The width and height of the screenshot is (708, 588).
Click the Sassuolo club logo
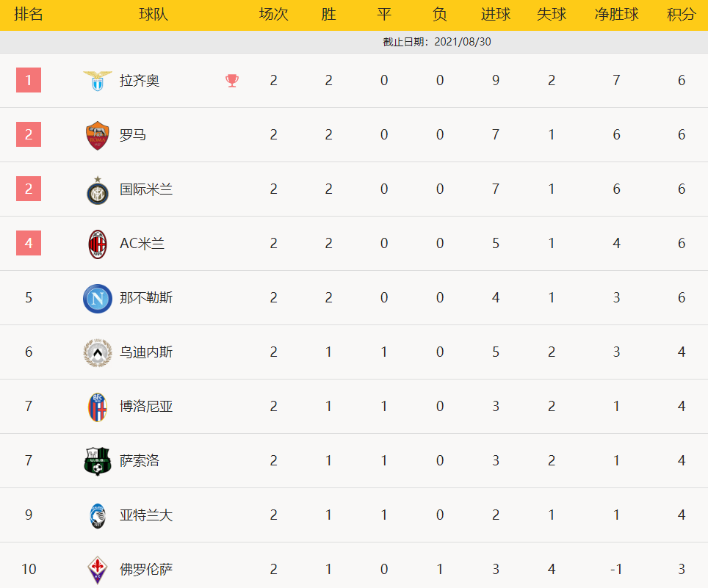[x=98, y=461]
